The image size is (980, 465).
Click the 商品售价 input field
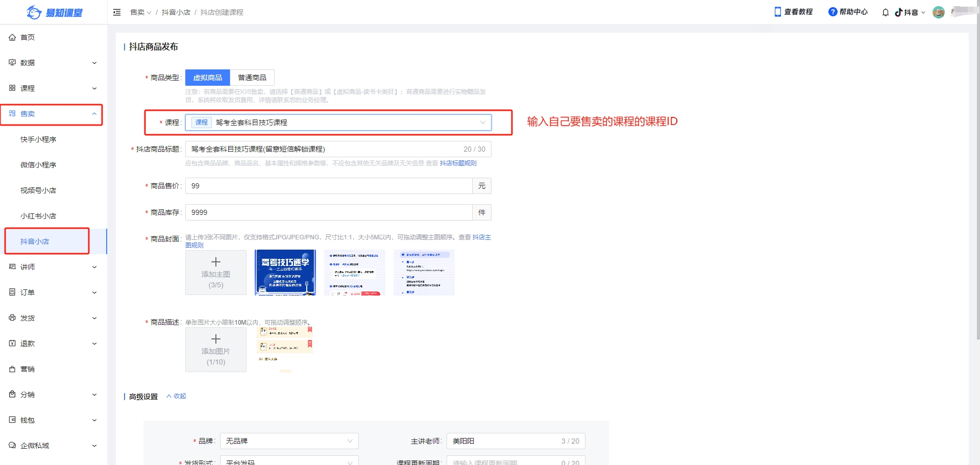tap(329, 186)
